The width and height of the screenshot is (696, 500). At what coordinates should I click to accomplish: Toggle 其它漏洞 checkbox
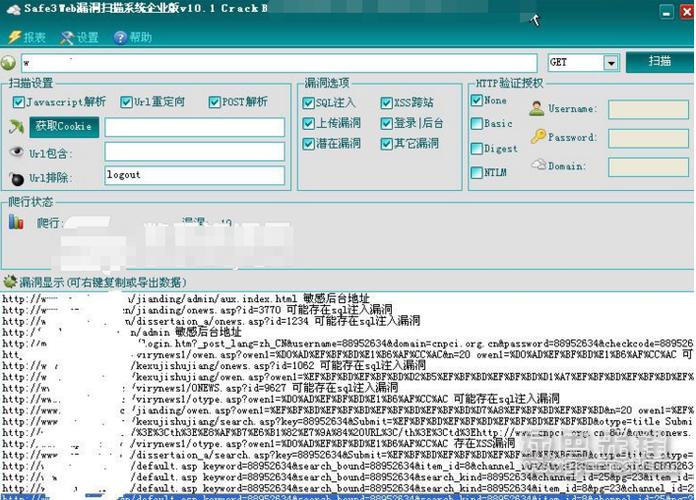386,144
